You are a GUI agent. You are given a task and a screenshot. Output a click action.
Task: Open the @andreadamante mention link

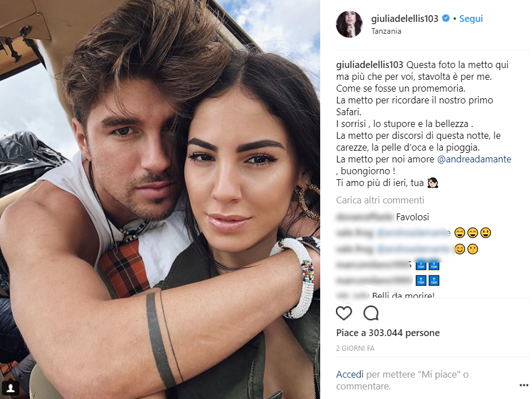point(474,159)
